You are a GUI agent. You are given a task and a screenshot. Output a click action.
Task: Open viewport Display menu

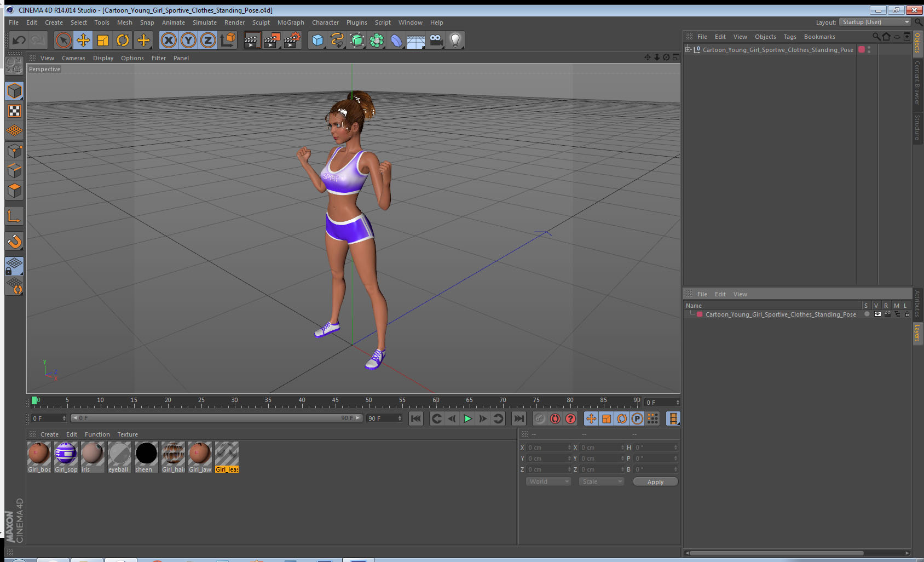103,58
